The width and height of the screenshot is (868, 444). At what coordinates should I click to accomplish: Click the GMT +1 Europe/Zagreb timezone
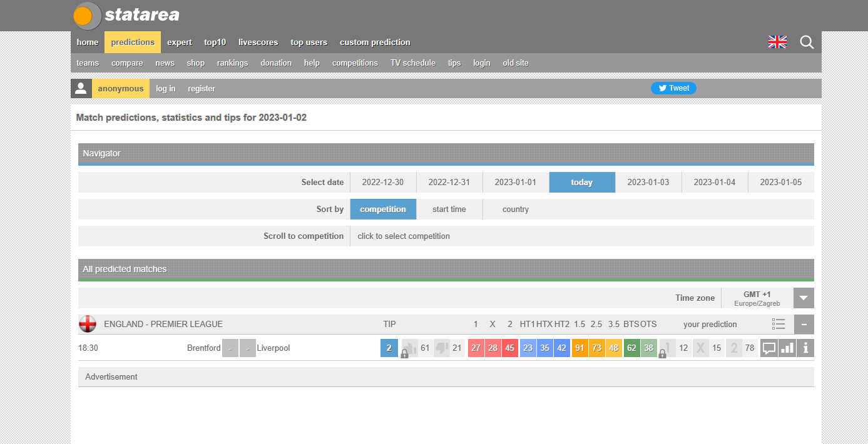[x=757, y=298]
